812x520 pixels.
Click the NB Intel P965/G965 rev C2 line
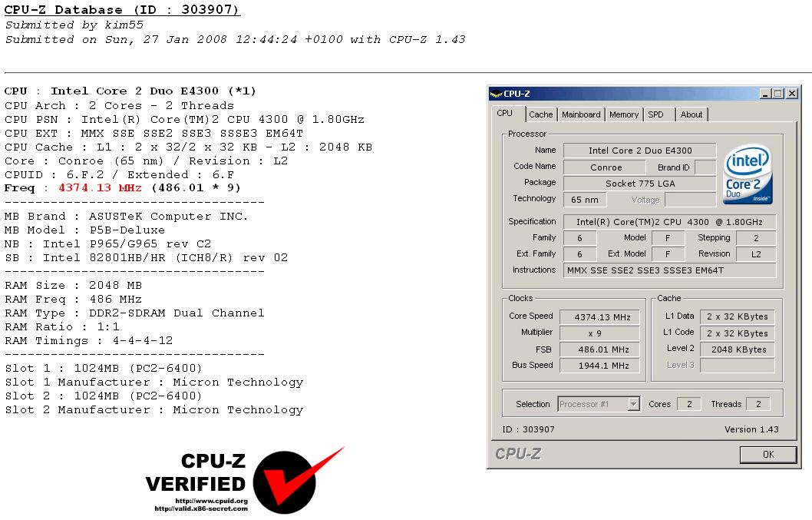[x=107, y=243]
